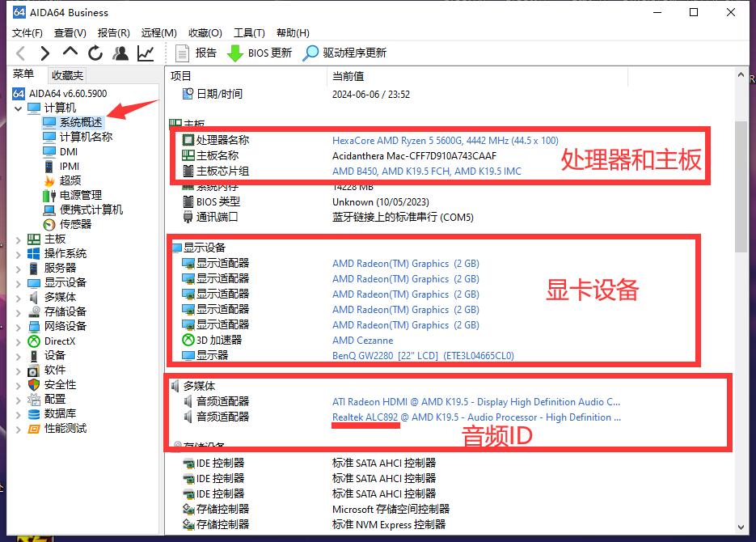Click the Refresh toolbar icon

pyautogui.click(x=95, y=53)
